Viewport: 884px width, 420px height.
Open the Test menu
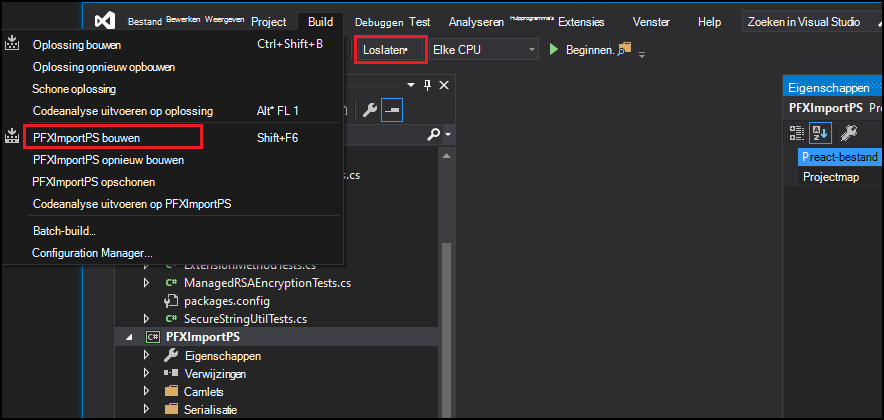click(x=419, y=22)
